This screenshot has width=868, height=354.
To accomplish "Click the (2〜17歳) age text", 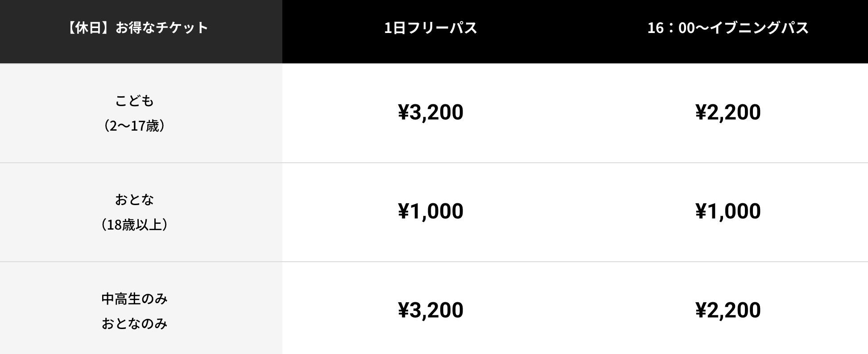I will 134,126.
